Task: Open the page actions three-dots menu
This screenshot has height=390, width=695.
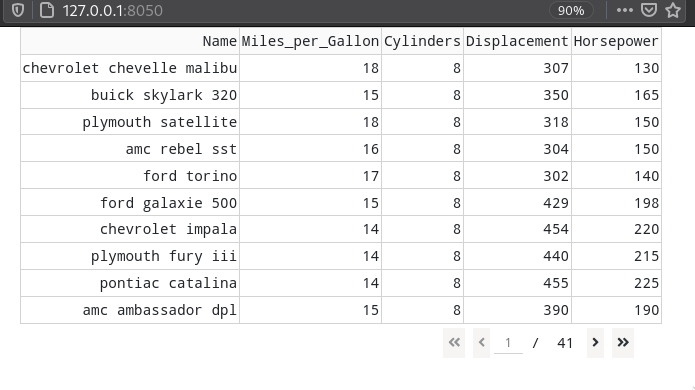Action: [625, 10]
